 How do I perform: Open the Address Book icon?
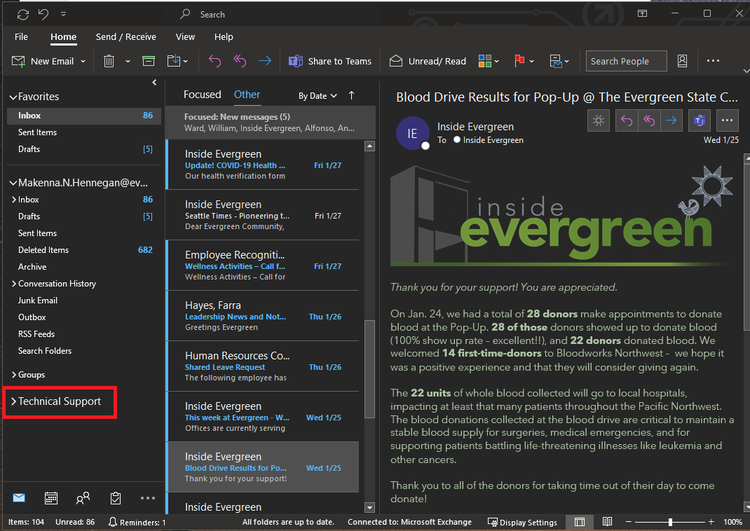[682, 61]
